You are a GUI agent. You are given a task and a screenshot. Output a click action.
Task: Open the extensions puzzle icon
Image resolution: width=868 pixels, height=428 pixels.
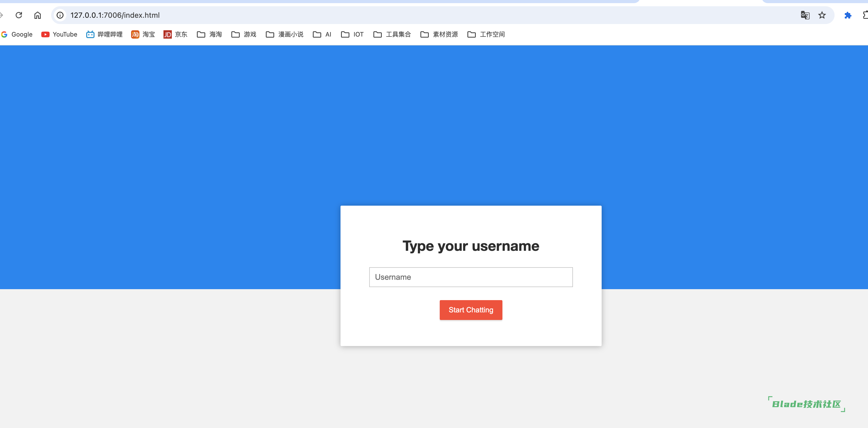[848, 15]
